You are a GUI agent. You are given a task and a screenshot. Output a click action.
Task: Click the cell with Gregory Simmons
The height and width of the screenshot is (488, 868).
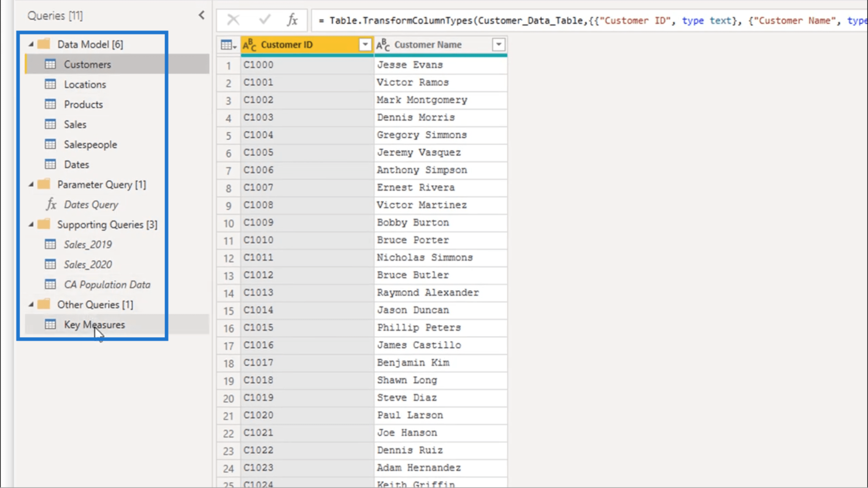tap(440, 135)
